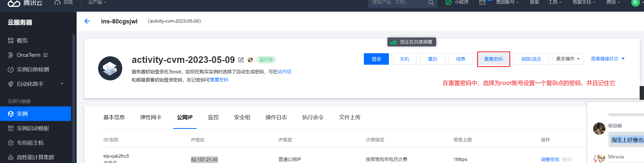This screenshot has height=163, width=644.
Task: Open the 更多操作 dropdown
Action: pos(567,59)
